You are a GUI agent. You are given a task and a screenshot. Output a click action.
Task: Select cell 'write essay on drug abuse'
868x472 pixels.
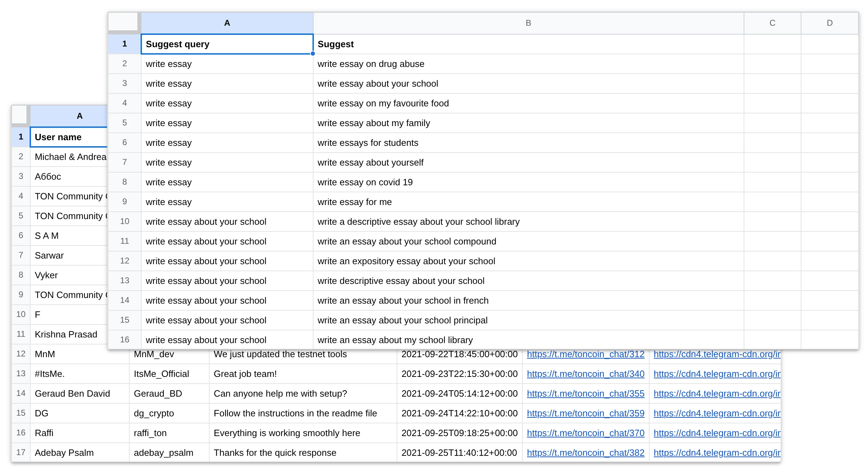point(528,64)
